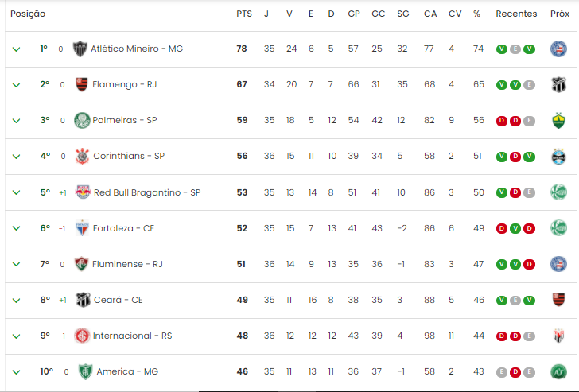Screen dimensions: 579x392
Task: Click next-opponent crest in America - MG row
Action: click(x=558, y=371)
